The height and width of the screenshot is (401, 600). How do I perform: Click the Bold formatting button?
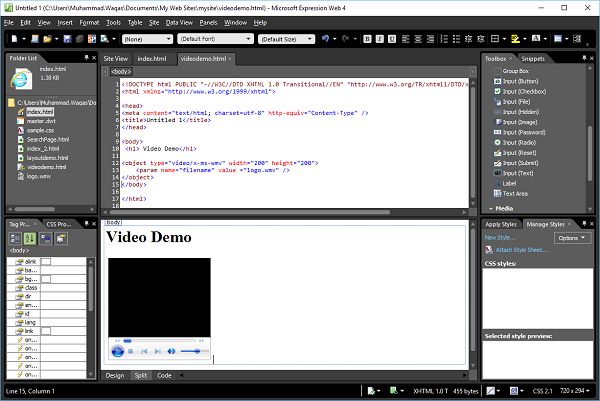coord(367,39)
